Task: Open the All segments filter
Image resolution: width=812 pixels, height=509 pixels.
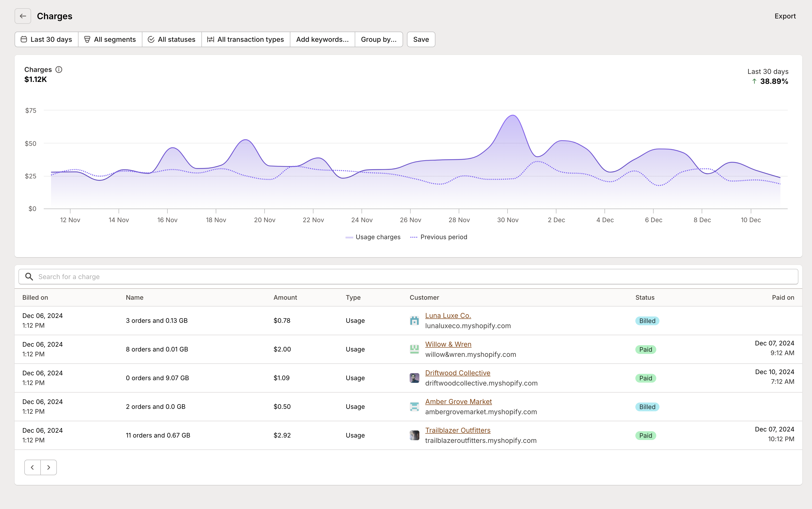Action: pyautogui.click(x=110, y=39)
